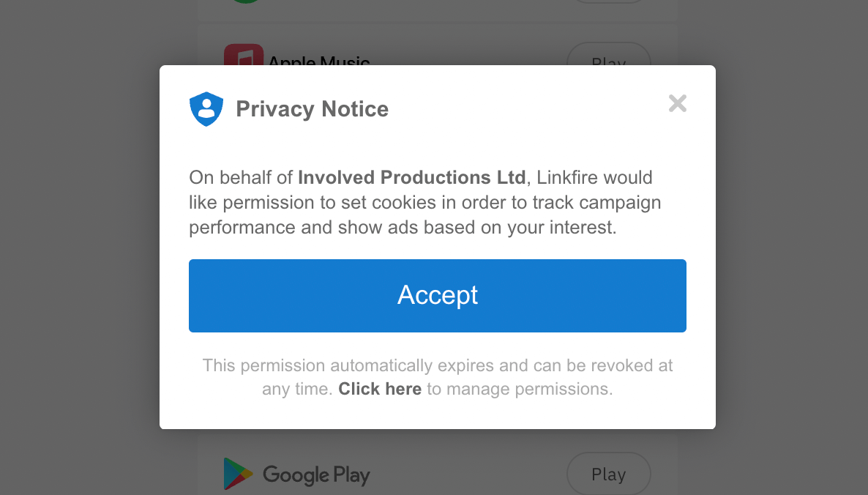
Task: Click the blue Accept button
Action: pos(437,295)
